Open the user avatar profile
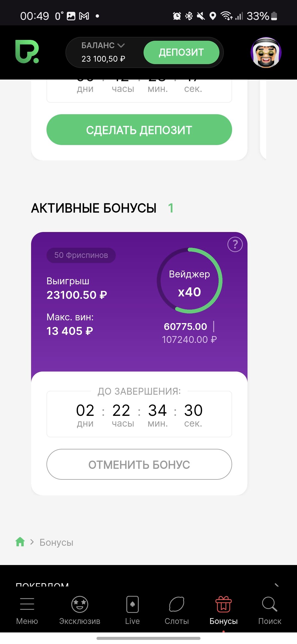Screen dimensions: 297x644 (x=266, y=52)
